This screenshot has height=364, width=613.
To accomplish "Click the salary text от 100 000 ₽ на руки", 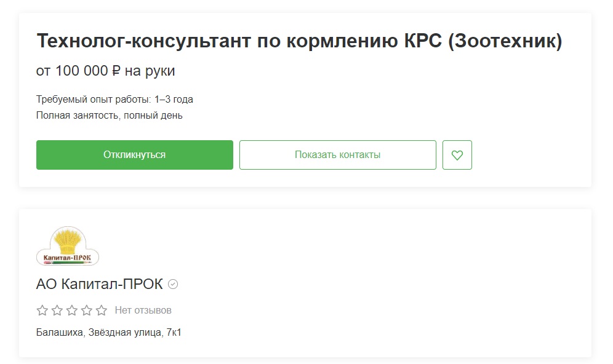I will pyautogui.click(x=107, y=70).
